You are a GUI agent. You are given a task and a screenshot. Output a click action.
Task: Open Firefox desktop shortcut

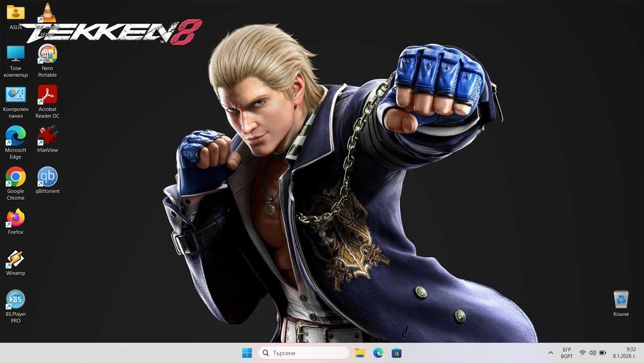coord(15,218)
